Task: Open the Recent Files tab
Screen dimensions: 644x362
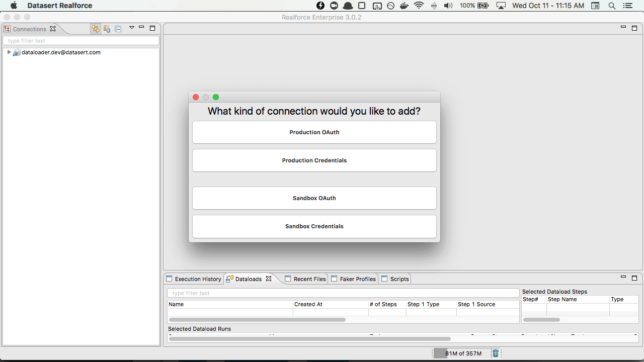Action: point(305,279)
